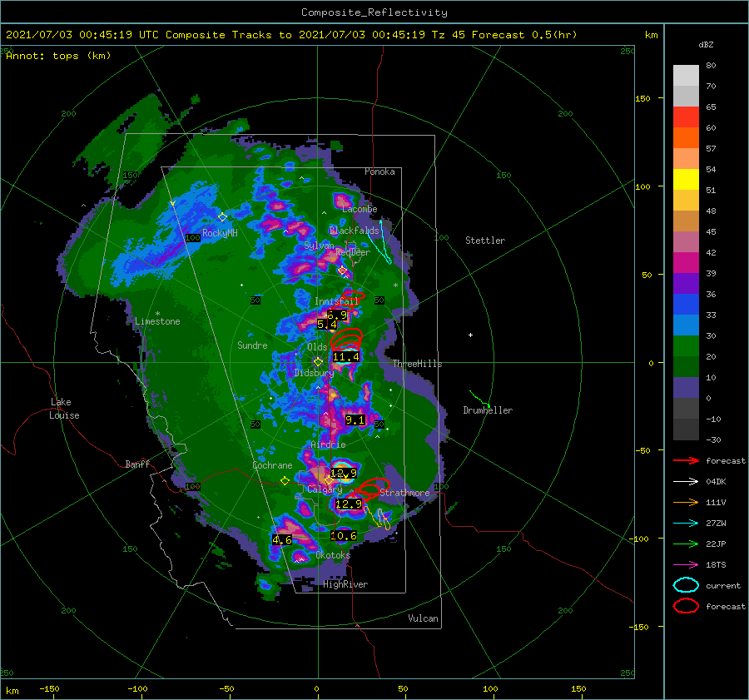Click the orange 111V arrow in legend
The image size is (749, 700).
(x=686, y=502)
